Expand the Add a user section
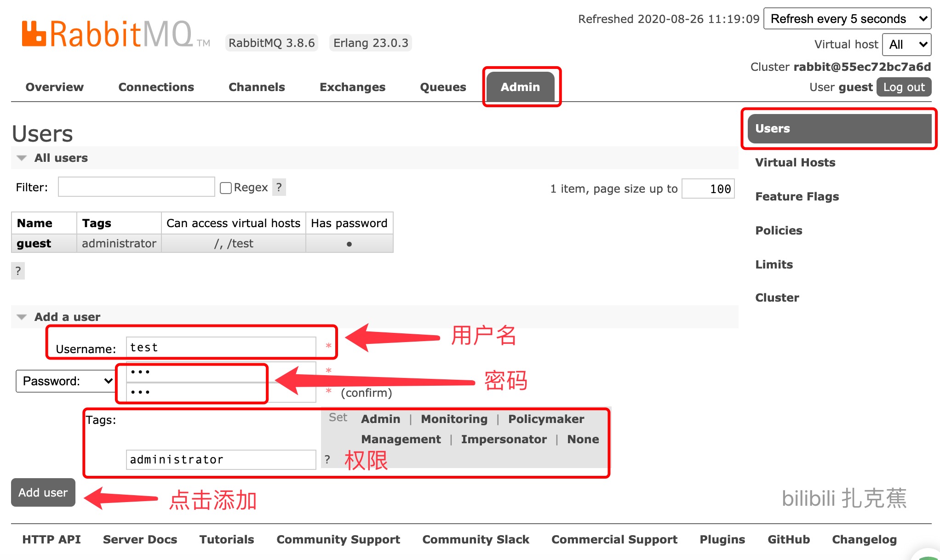The image size is (940, 560). click(23, 316)
